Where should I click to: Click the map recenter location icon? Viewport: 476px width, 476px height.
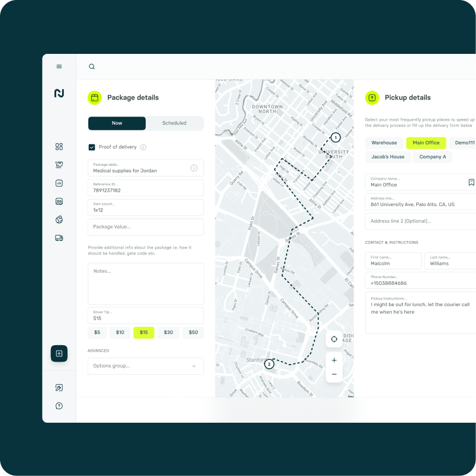click(334, 339)
